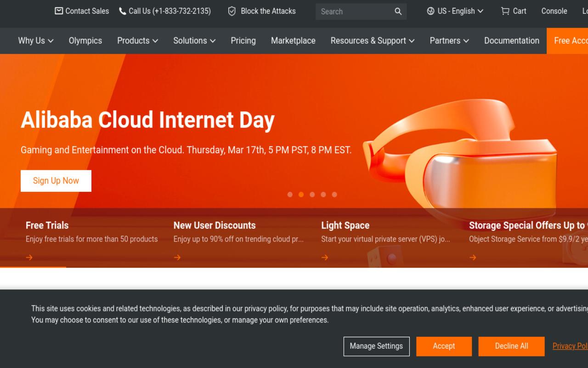
Task: Select the third carousel dot
Action: click(312, 195)
